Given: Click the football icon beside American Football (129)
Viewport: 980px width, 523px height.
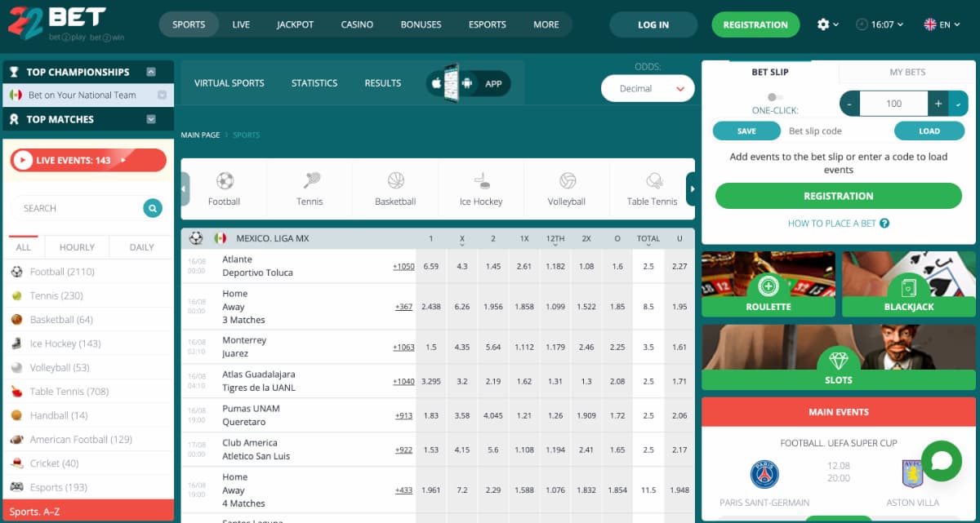Looking at the screenshot, I should [x=17, y=439].
